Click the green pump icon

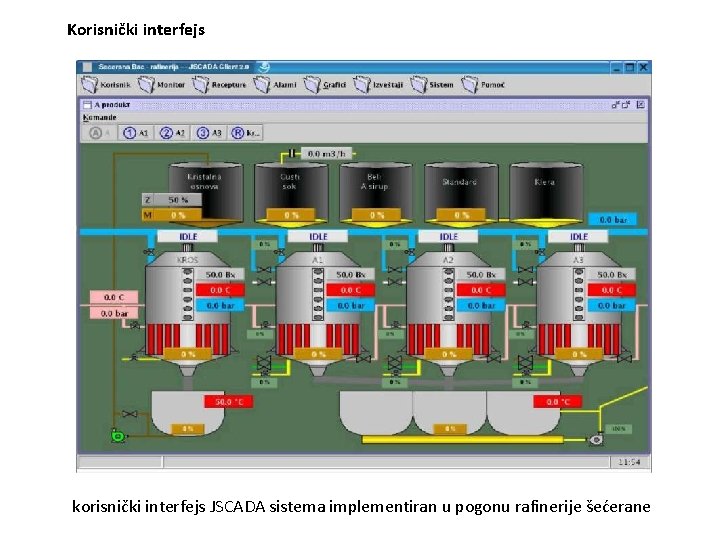point(118,435)
